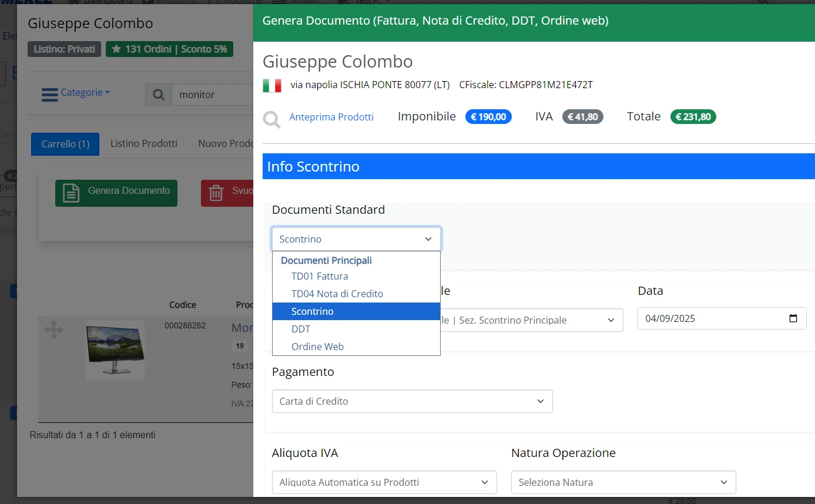Click the IVA € 41,80 badge
815x504 pixels.
click(583, 117)
